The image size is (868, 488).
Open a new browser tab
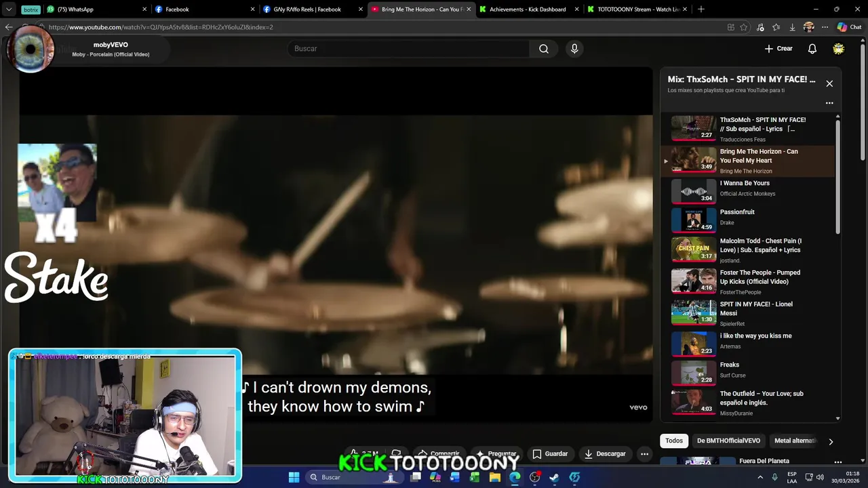click(x=701, y=9)
